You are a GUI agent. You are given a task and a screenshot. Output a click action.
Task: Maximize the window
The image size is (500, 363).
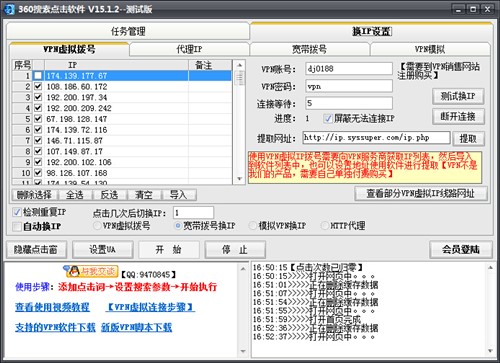click(x=473, y=9)
